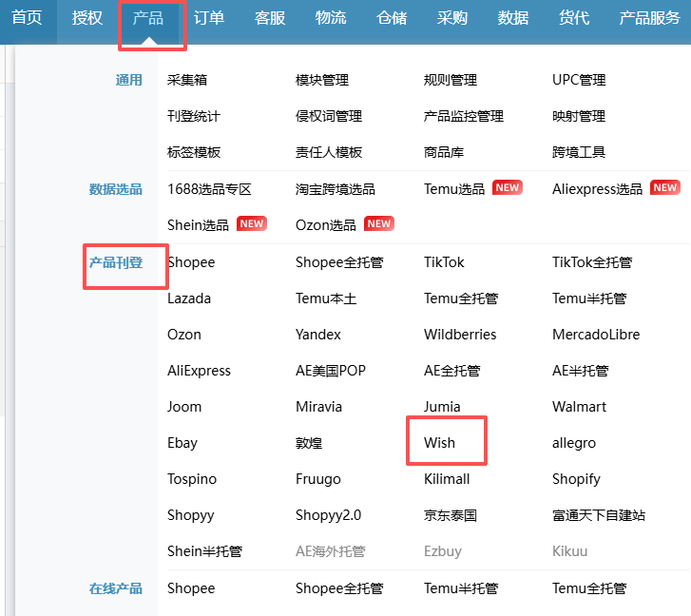Open Temu半托管 under 在线产品
The width and height of the screenshot is (691, 616).
(461, 588)
